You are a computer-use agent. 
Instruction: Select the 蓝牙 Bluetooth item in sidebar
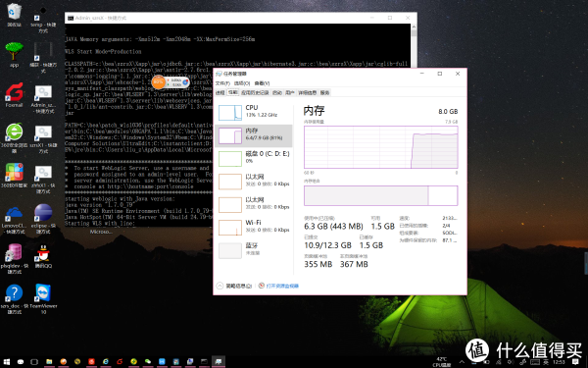pos(254,250)
